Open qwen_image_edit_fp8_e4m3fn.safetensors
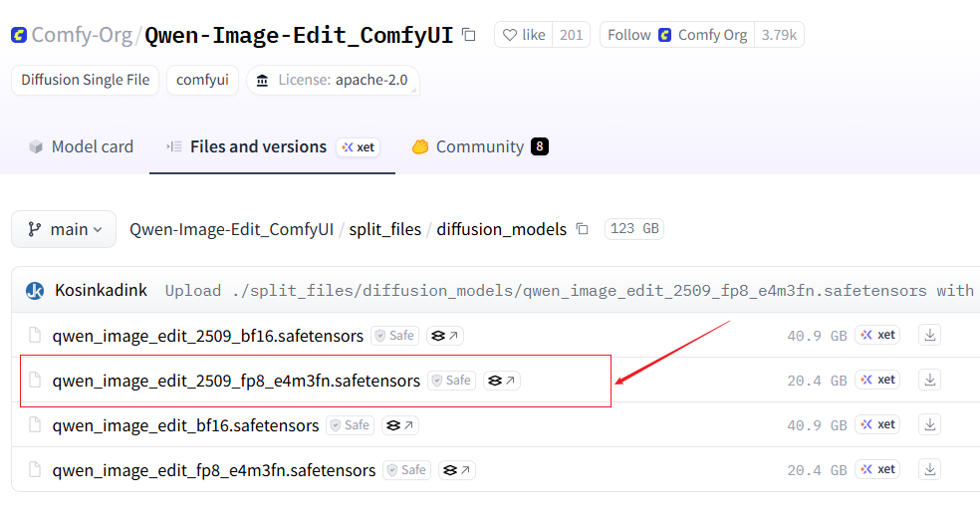The image size is (980, 519). coord(214,470)
